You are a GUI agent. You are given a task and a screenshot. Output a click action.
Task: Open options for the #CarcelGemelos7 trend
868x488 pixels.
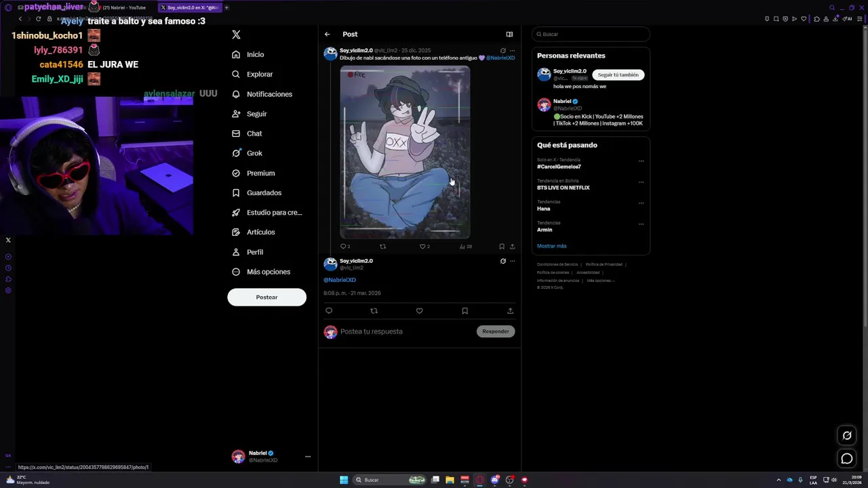[641, 161]
